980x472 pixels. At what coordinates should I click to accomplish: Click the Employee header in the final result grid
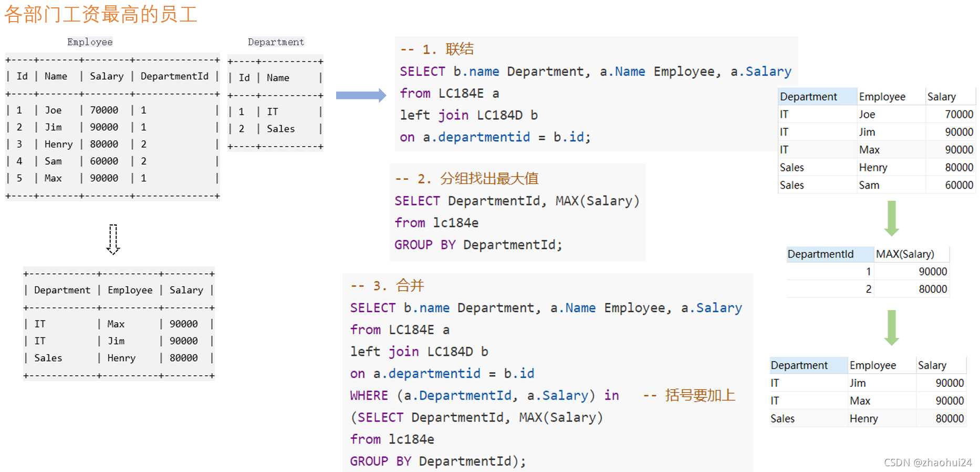pyautogui.click(x=881, y=365)
